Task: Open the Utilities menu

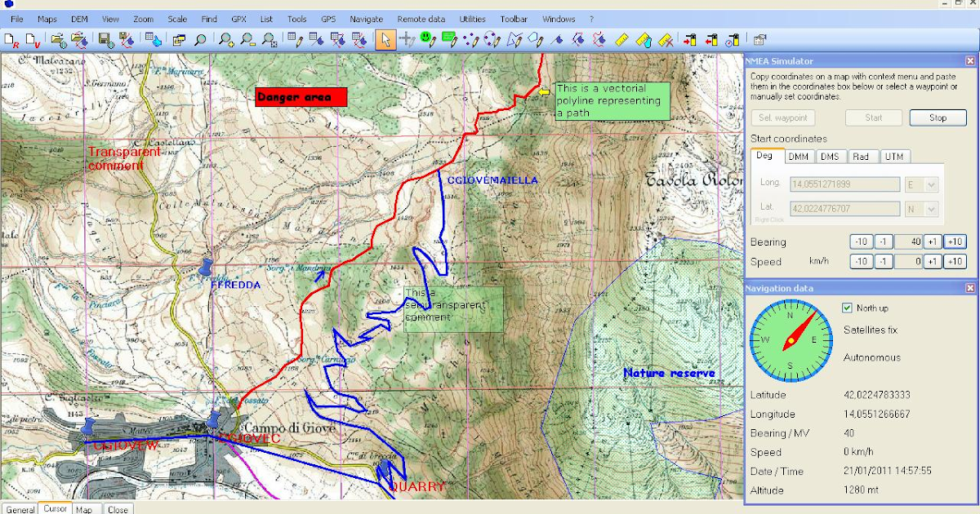Action: (472, 19)
